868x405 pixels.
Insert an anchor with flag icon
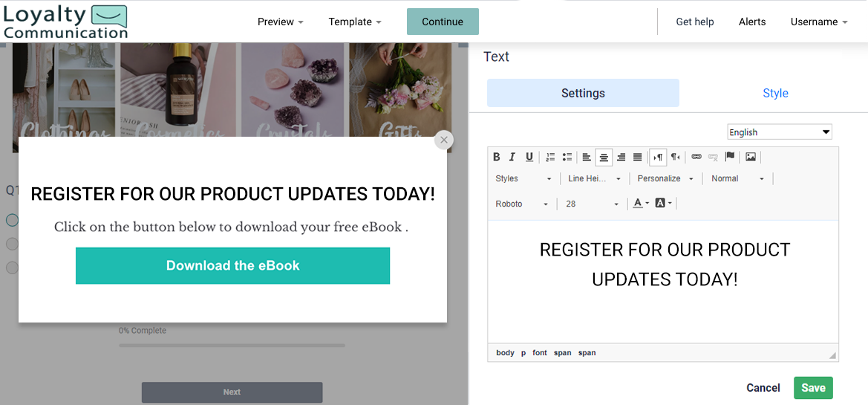(730, 157)
